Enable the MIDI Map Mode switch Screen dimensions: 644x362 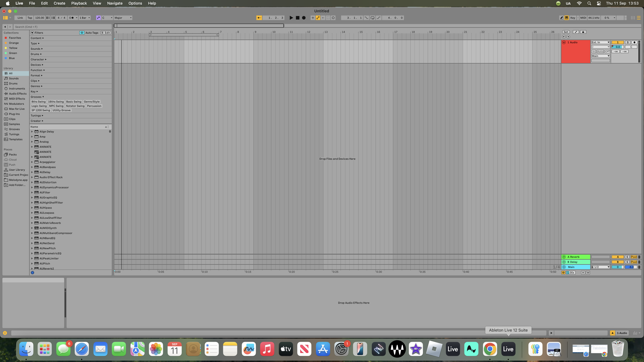point(583,18)
